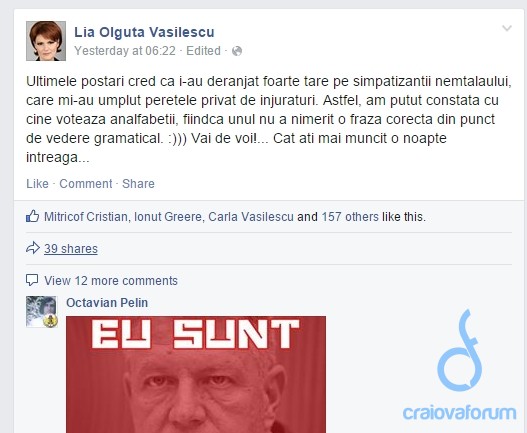Show the '157 others' likes list
The height and width of the screenshot is (433, 527).
[350, 217]
